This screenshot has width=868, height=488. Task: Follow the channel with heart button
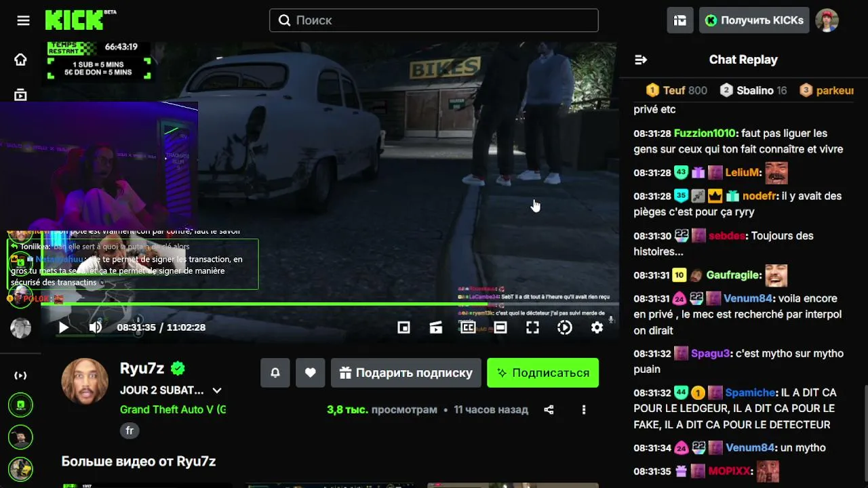311,373
